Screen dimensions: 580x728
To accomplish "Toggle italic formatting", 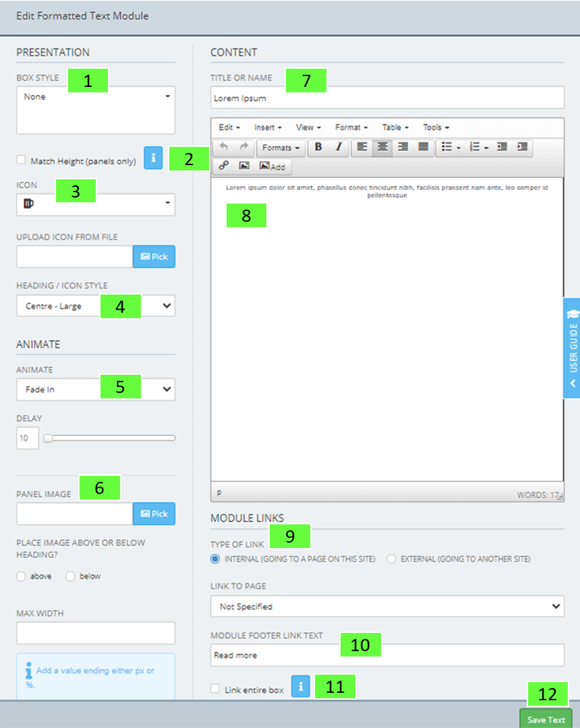I will 338,147.
